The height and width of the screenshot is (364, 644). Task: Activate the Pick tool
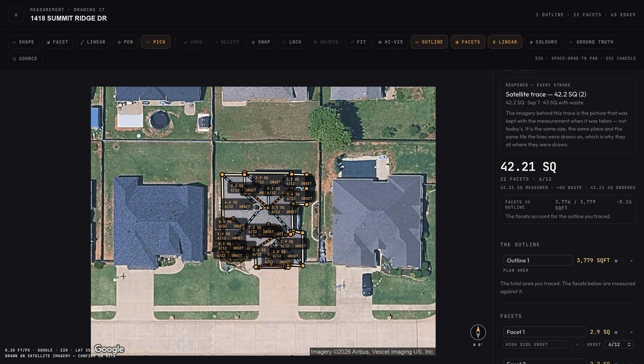(x=155, y=42)
